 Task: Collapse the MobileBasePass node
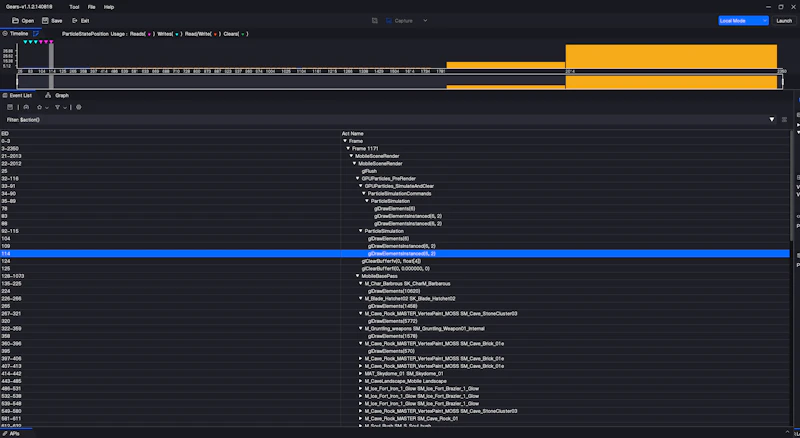tap(357, 276)
